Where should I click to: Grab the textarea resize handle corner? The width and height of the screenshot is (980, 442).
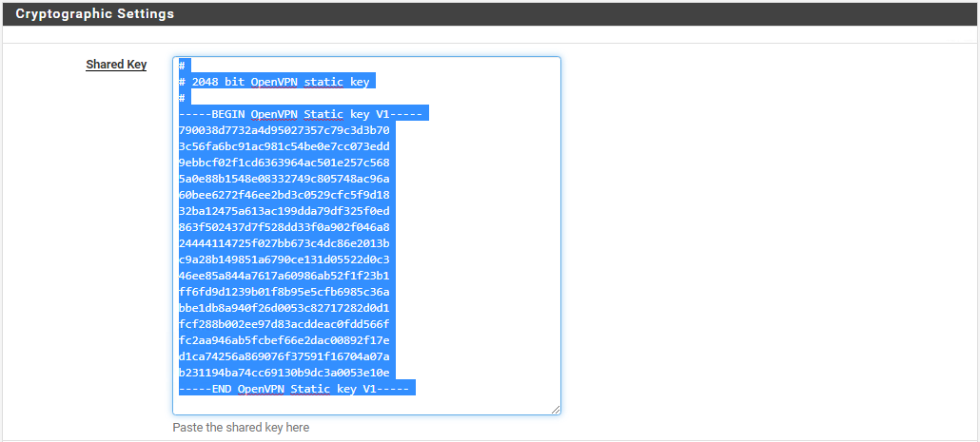pos(556,410)
